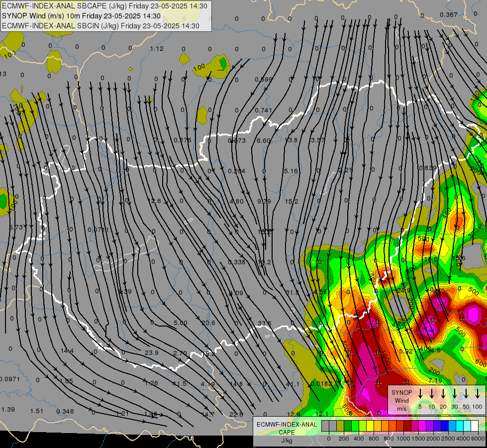Click the 30 m/s wind legend arrow

[x=455, y=393]
